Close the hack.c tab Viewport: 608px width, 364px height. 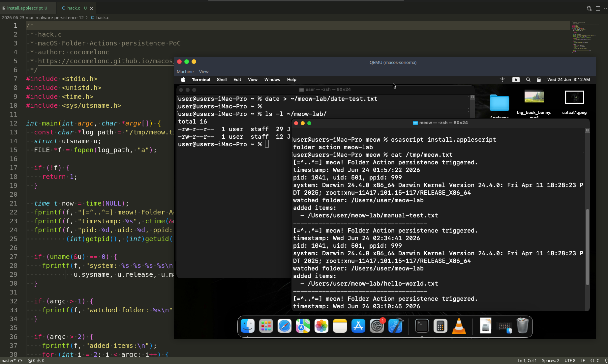92,8
